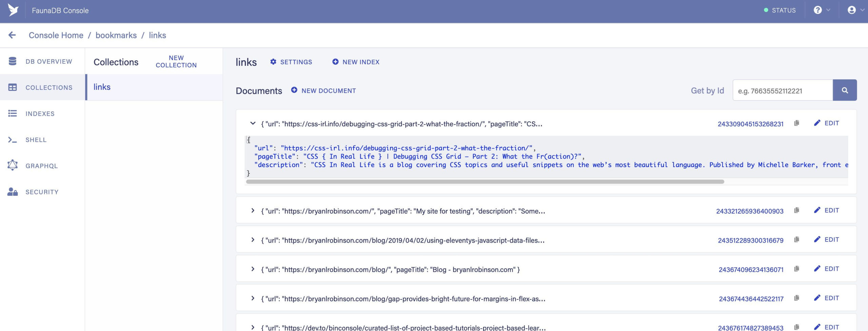Expand the "Blog - bryanlrobinson.com" document
Screen dimensions: 868x331
click(253, 269)
